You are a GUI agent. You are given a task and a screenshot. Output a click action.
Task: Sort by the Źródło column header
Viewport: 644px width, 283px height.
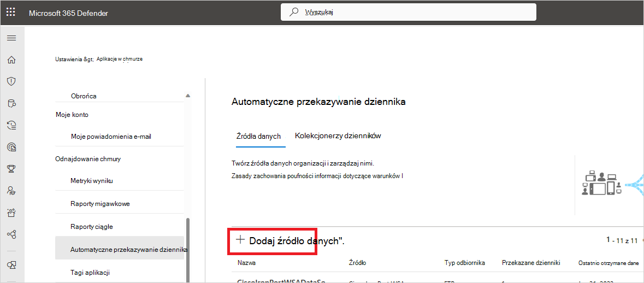(358, 262)
